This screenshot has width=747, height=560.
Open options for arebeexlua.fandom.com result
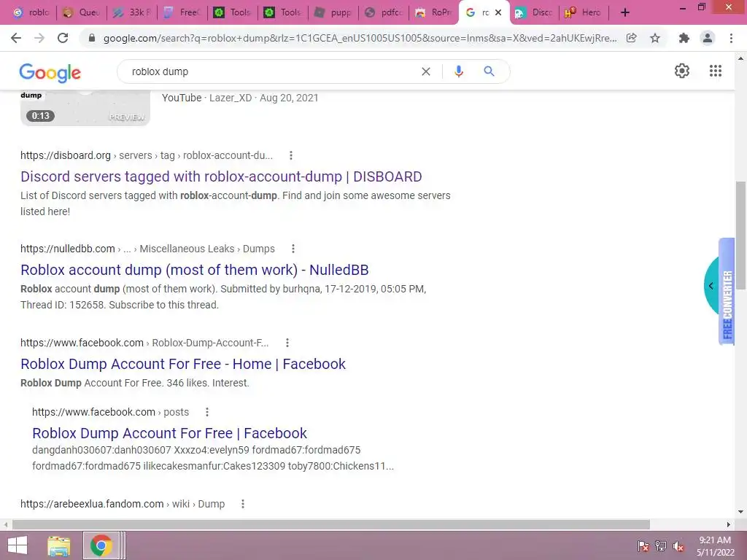(x=243, y=504)
